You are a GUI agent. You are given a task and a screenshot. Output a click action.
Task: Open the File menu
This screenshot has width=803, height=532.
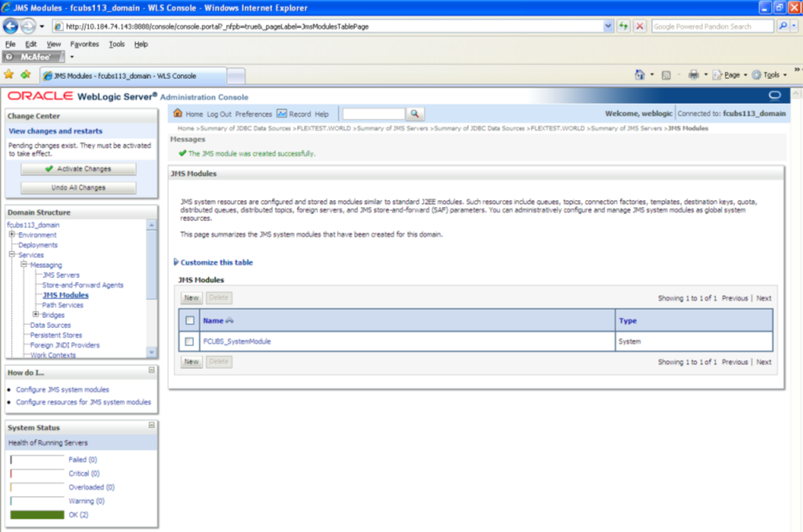pos(10,44)
